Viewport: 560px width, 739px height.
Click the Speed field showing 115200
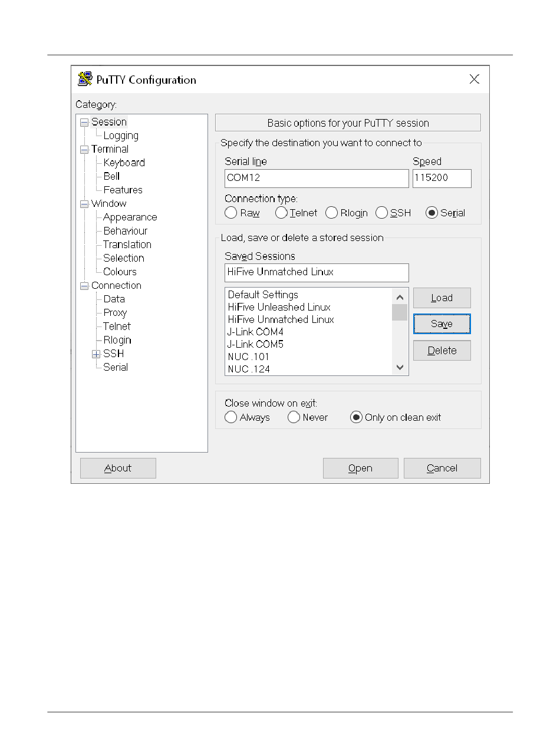click(442, 178)
